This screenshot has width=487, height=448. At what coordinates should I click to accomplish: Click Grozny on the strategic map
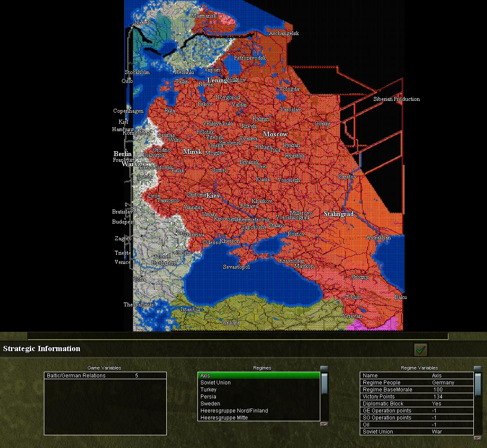[360, 277]
